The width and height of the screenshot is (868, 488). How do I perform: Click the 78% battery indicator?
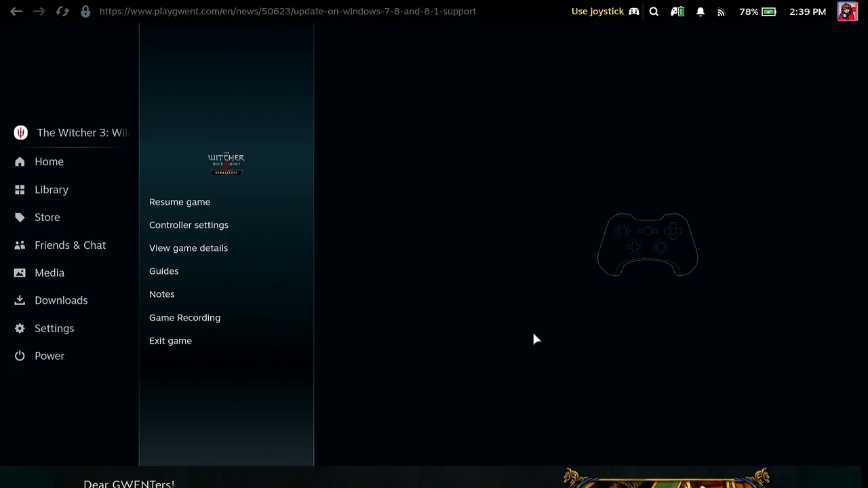[x=757, y=12]
